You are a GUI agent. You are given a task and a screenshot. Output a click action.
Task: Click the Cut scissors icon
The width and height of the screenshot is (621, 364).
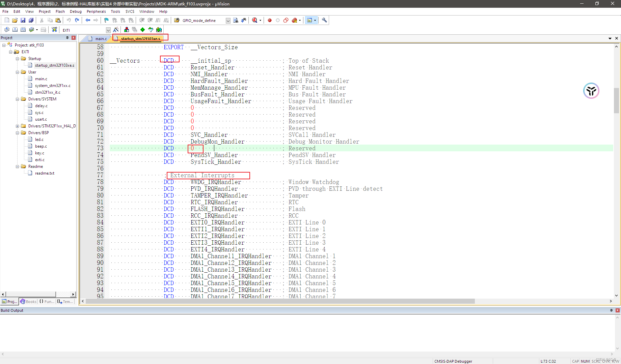coord(42,20)
